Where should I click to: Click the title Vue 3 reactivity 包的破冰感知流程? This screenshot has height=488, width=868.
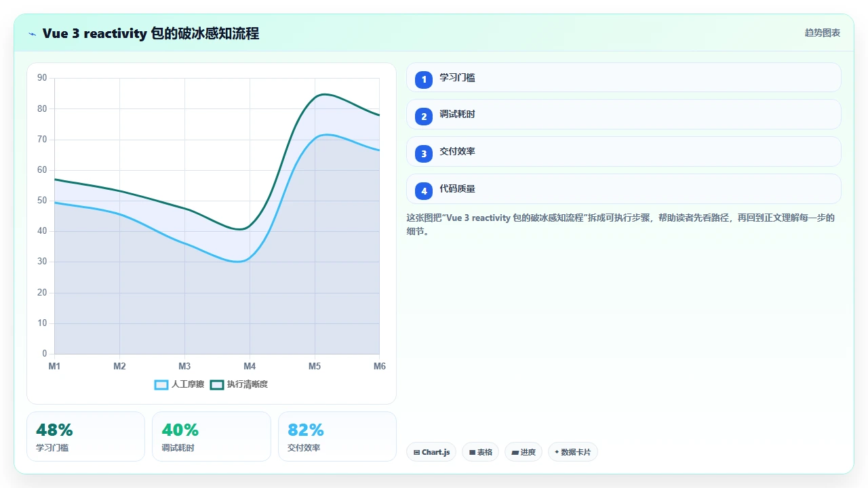click(x=151, y=34)
